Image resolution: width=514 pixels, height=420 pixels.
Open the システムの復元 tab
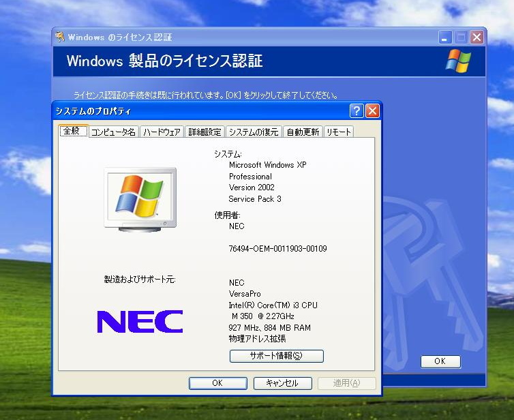tap(254, 132)
